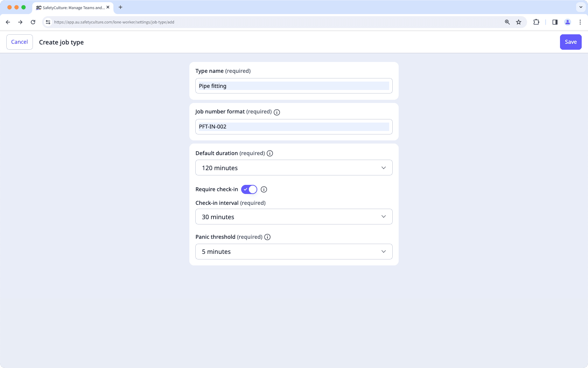Select the SafetyCulture browser tab
The height and width of the screenshot is (368, 588).
[x=70, y=7]
